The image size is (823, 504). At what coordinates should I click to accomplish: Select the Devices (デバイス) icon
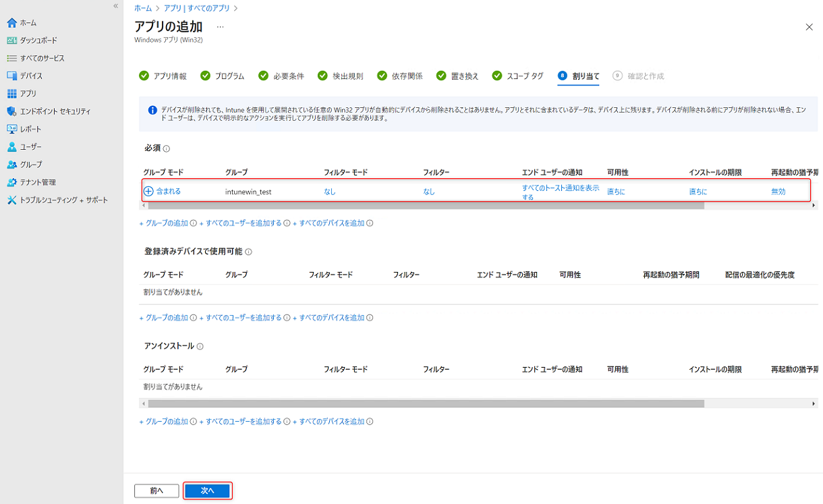click(x=11, y=76)
